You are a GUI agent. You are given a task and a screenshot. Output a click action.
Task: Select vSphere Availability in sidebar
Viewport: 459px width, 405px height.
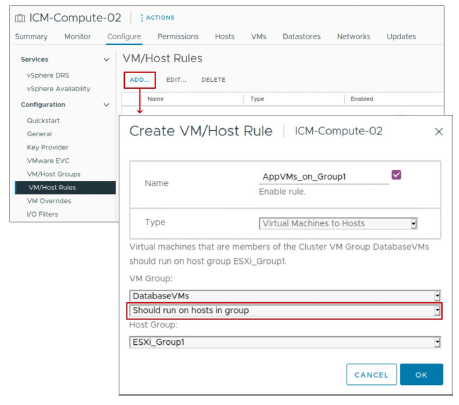58,89
